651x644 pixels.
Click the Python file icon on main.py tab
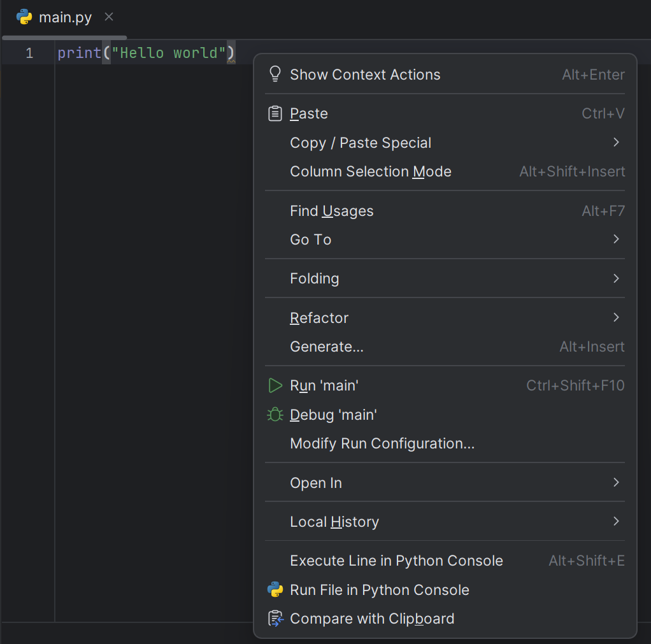click(x=24, y=17)
